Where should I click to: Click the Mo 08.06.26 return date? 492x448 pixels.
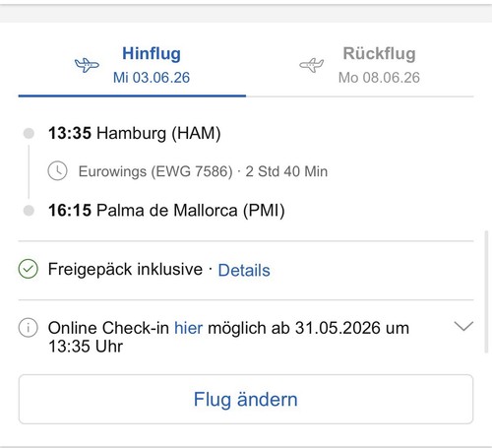click(379, 78)
